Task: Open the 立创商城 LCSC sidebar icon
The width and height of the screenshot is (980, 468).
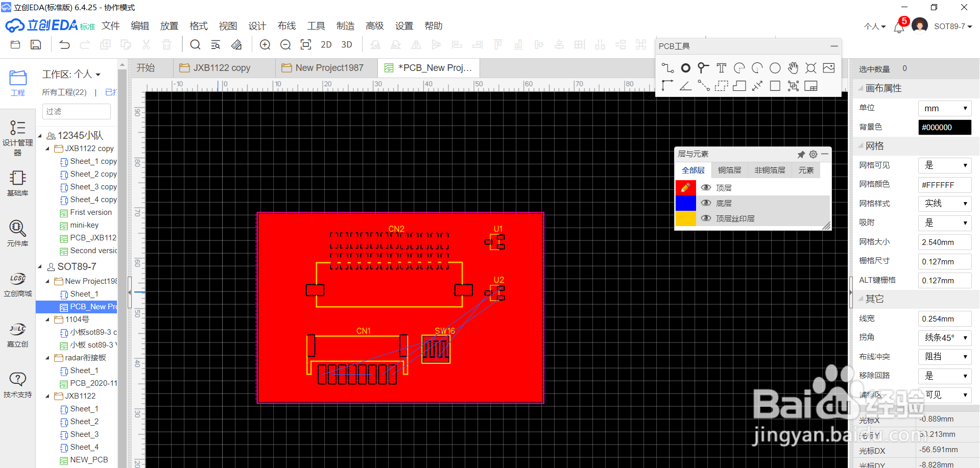Action: point(17,284)
